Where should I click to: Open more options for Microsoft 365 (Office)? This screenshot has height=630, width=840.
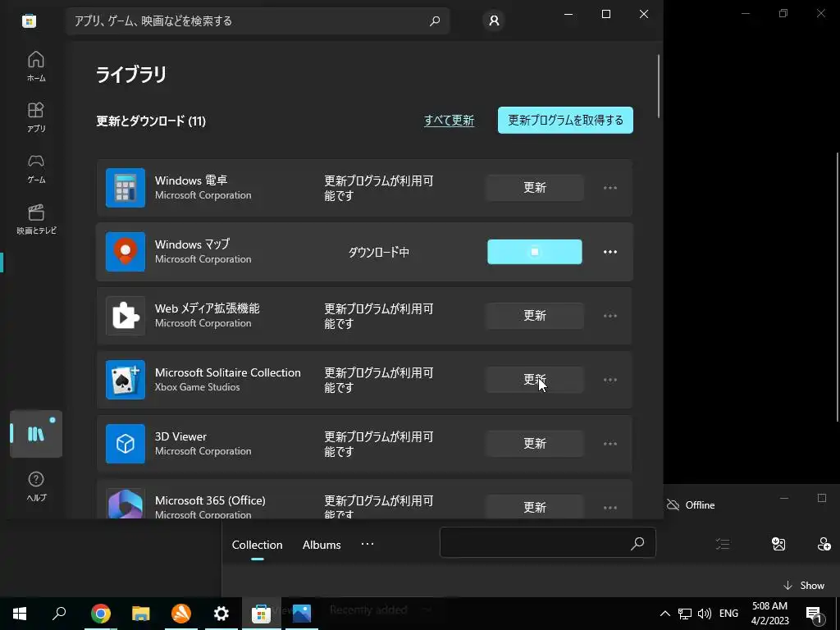[610, 507]
